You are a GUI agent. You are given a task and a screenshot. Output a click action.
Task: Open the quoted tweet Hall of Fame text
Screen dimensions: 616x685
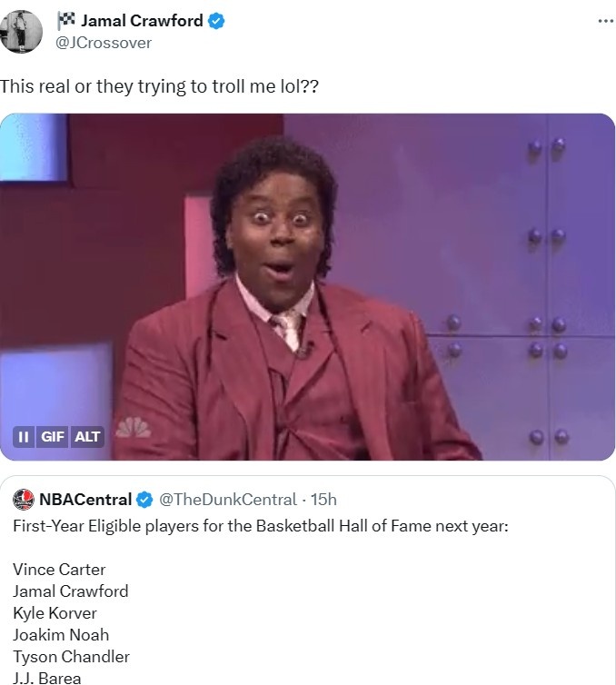coord(261,525)
